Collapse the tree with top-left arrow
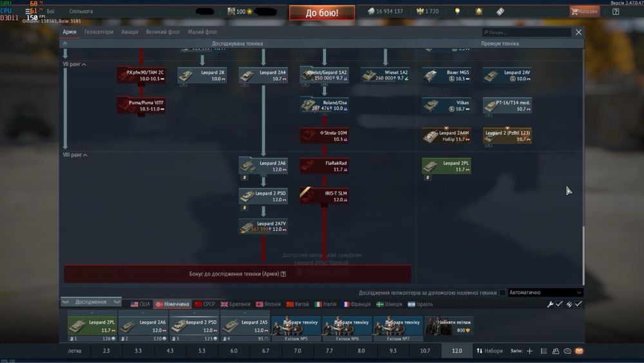 point(65,44)
